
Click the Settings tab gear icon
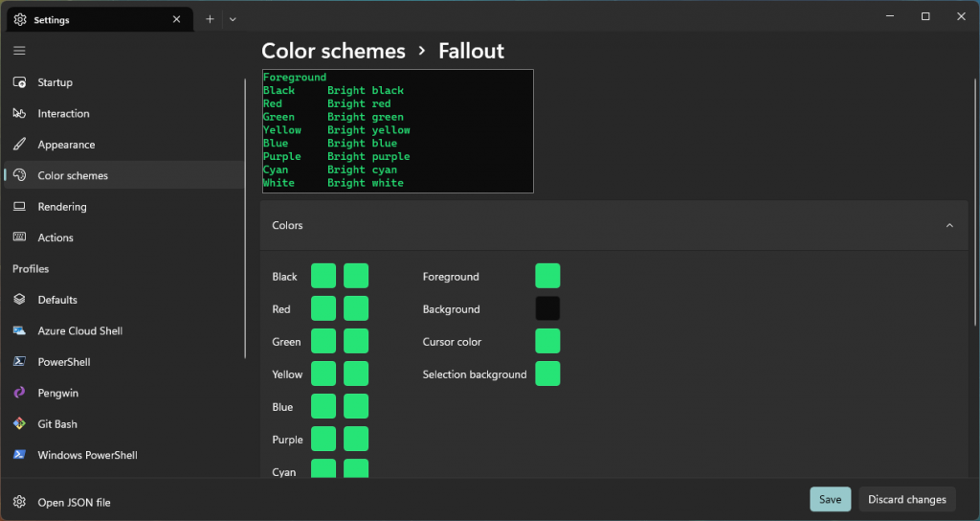pyautogui.click(x=20, y=19)
